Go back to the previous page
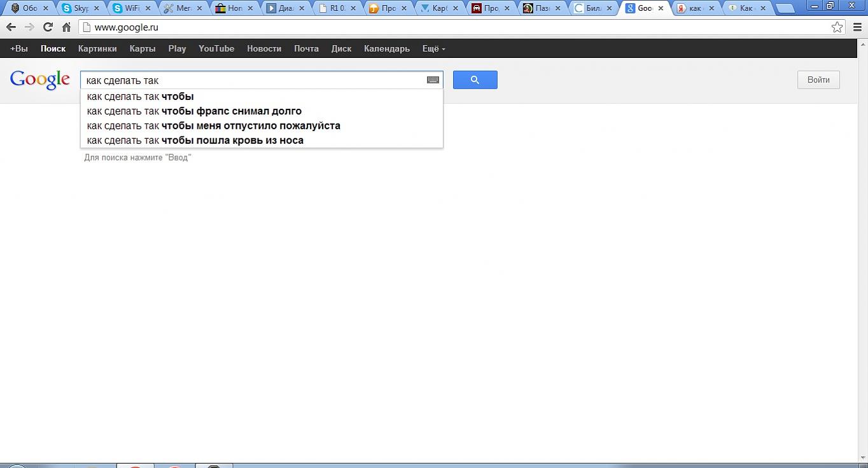Screen dimensions: 868x468 pos(11,27)
